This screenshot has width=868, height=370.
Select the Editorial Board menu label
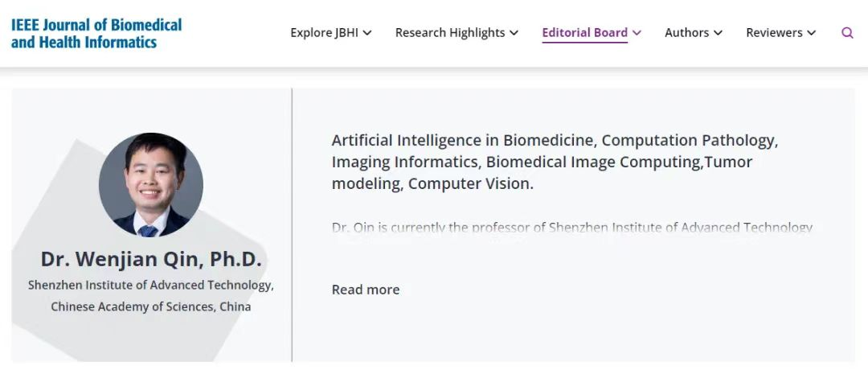click(584, 33)
